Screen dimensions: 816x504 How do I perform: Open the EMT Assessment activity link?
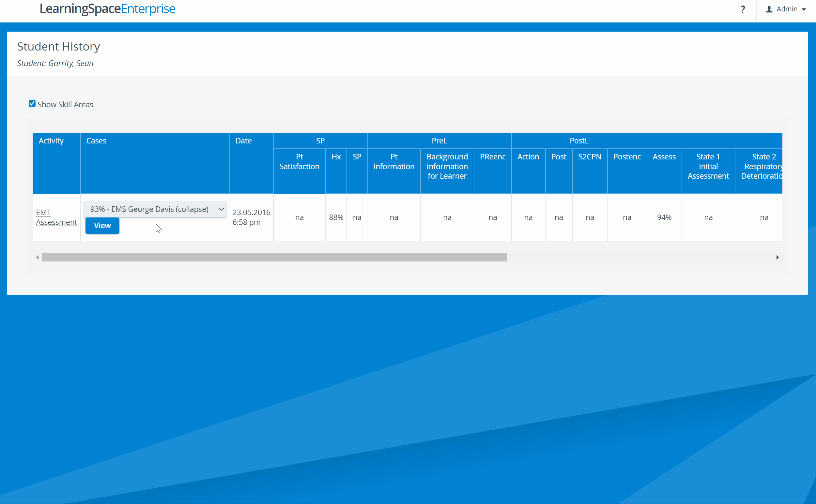point(56,217)
